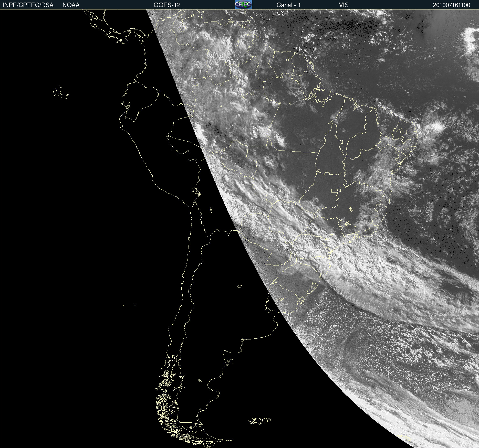Screen dimensions: 479x448
Task: Click the Brasilia Federal District rectangle outline
Action: click(334, 190)
